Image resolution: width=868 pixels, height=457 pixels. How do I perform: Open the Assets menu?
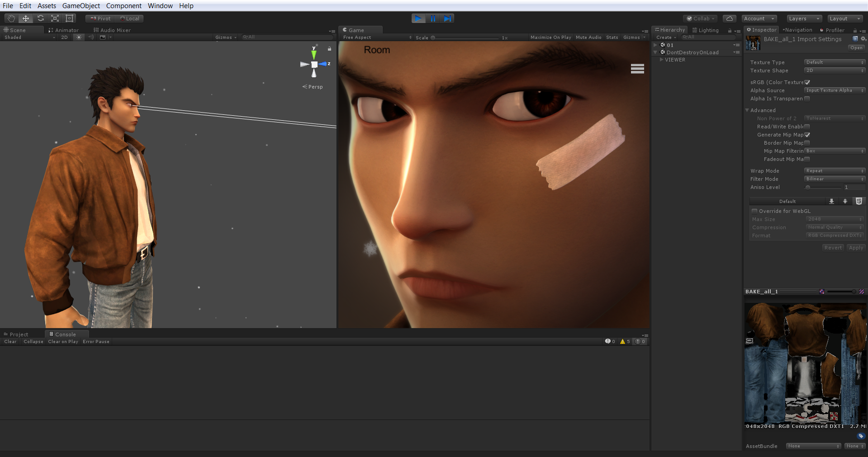(x=47, y=6)
